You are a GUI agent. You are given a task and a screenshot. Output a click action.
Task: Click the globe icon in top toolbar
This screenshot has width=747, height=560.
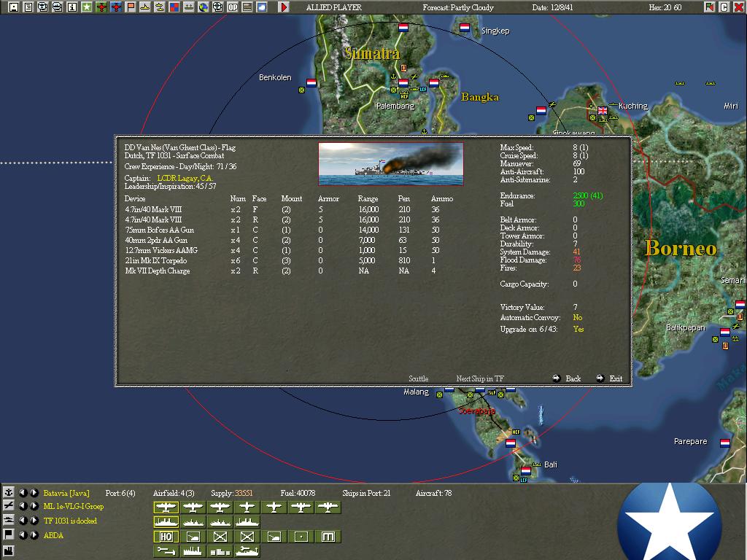click(x=204, y=7)
